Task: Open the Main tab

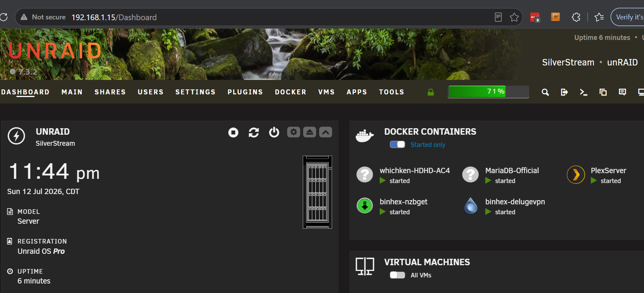Action: point(72,92)
